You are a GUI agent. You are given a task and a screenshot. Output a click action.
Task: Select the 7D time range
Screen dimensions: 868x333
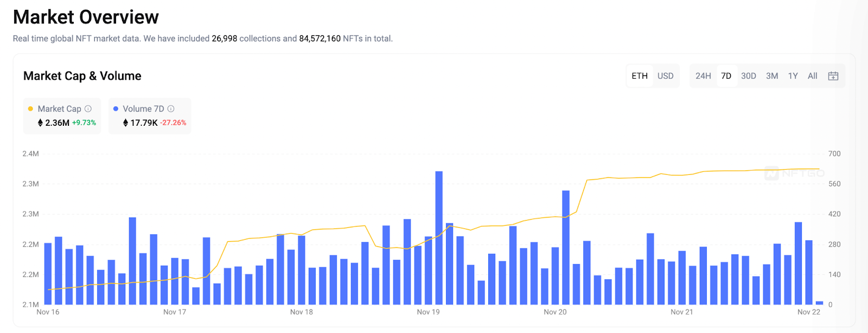(x=726, y=76)
